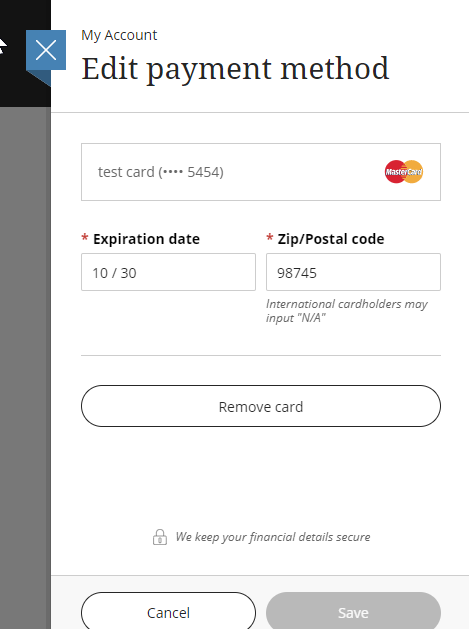469x629 pixels.
Task: Click the Remove card button
Action: (261, 406)
